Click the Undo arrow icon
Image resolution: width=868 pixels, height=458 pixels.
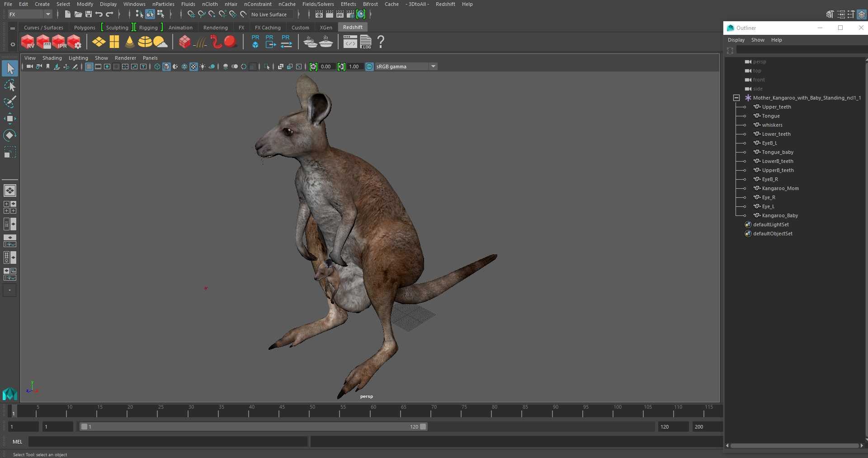[99, 14]
